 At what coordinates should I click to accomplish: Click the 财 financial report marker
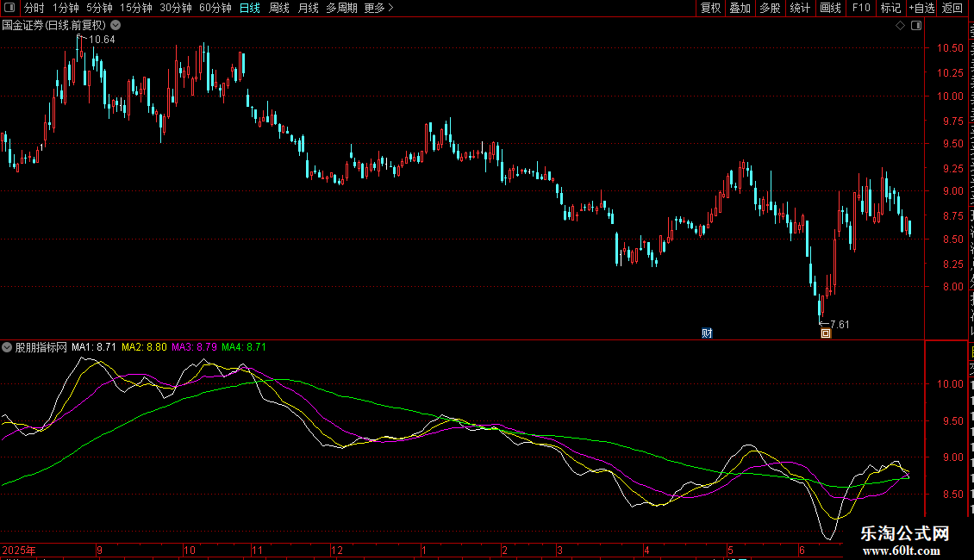click(x=707, y=333)
